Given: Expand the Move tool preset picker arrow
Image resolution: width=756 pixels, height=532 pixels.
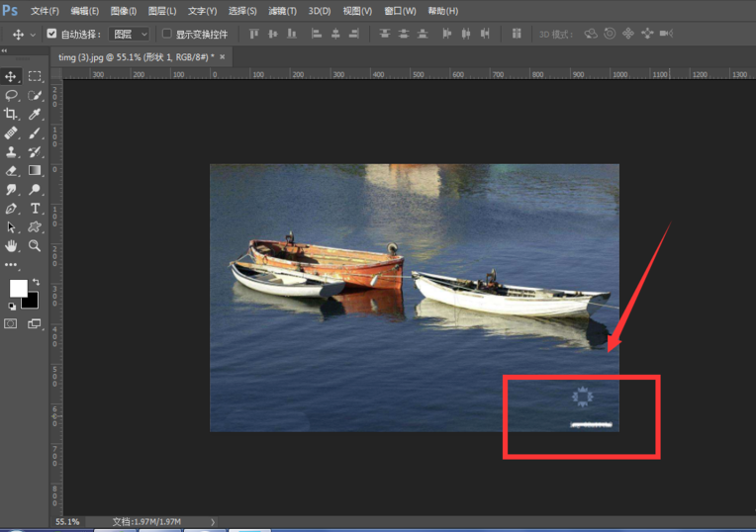Looking at the screenshot, I should point(33,35).
